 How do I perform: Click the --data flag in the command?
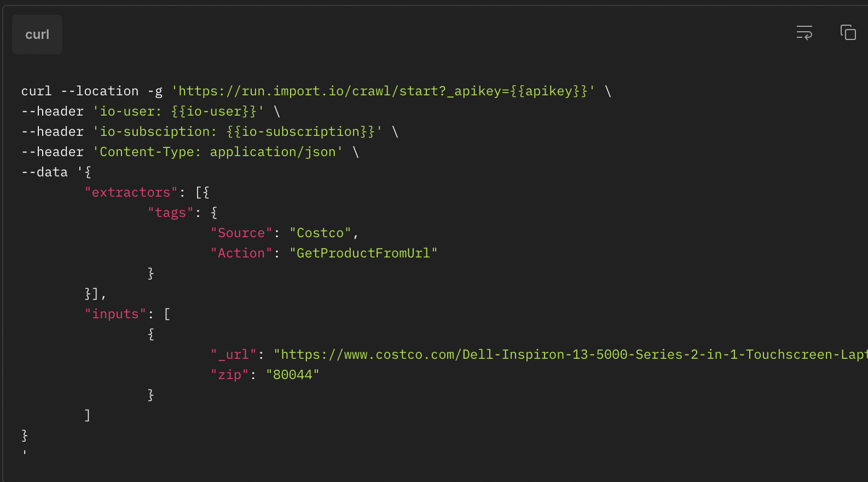tap(44, 172)
